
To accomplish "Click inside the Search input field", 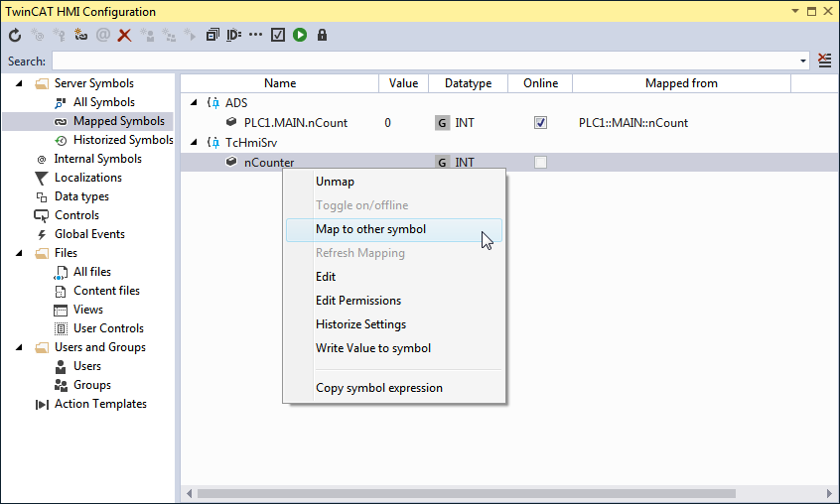I will coord(425,61).
